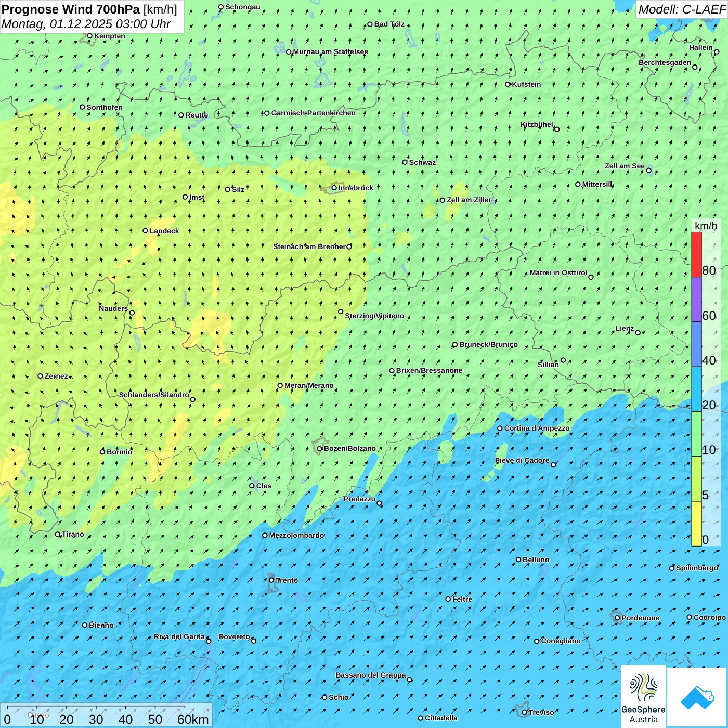Click the Cortina d'Ampezzo marker
Image resolution: width=728 pixels, height=728 pixels.
[500, 428]
